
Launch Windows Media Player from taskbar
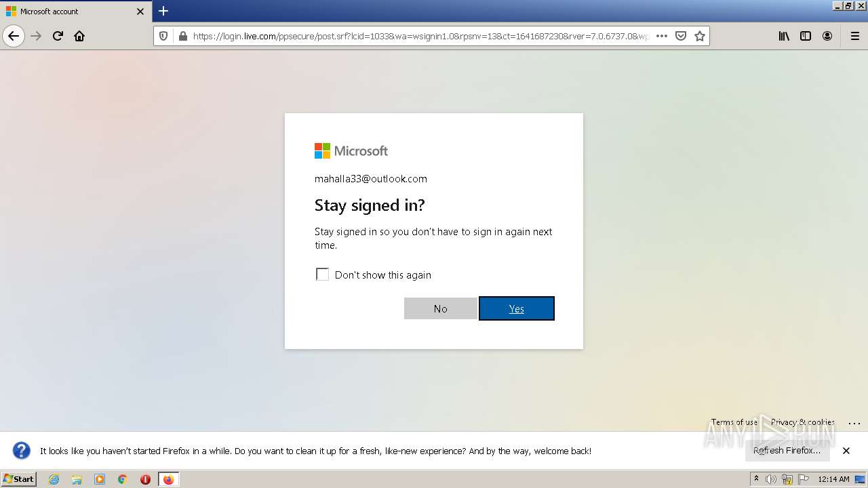[100, 479]
